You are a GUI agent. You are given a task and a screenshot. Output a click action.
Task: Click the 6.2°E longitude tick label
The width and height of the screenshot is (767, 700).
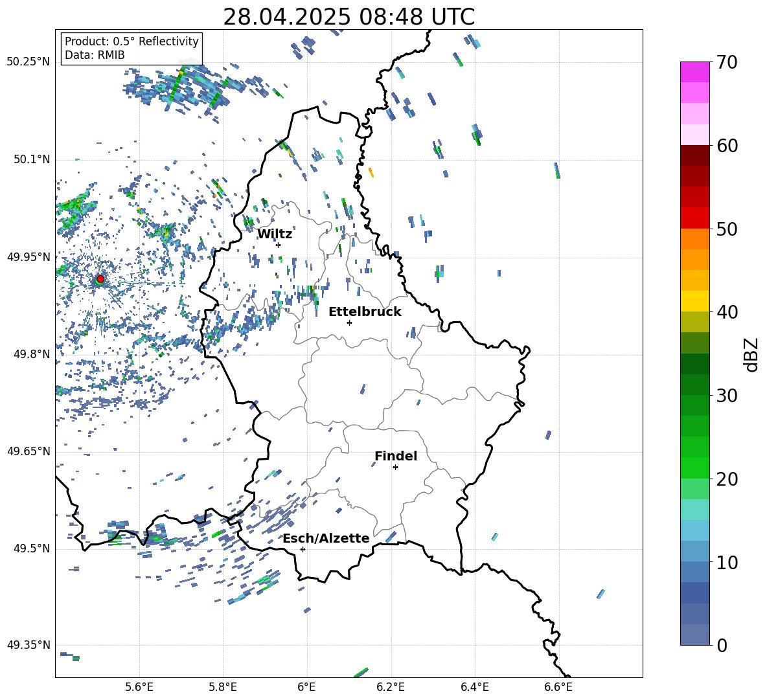[x=391, y=687]
